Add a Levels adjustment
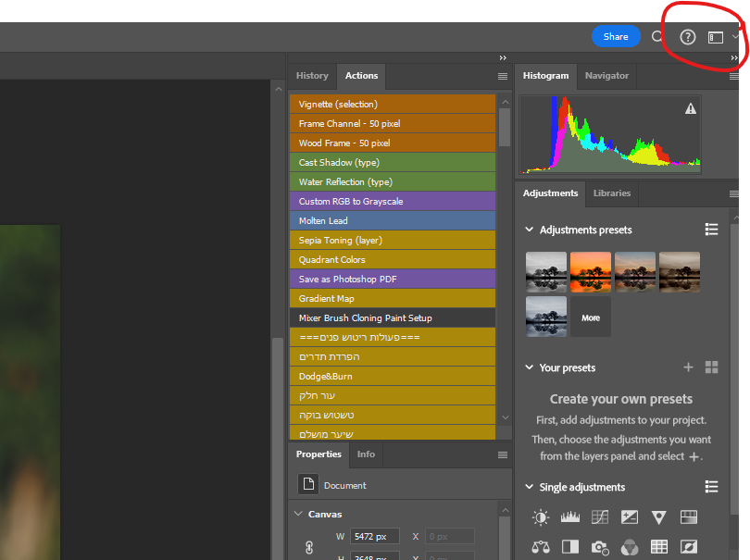 570,518
